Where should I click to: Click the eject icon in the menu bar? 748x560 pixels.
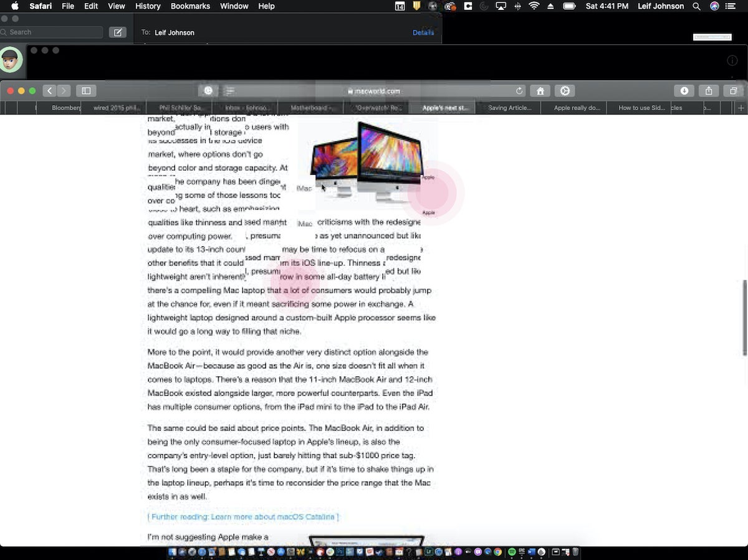550,6
